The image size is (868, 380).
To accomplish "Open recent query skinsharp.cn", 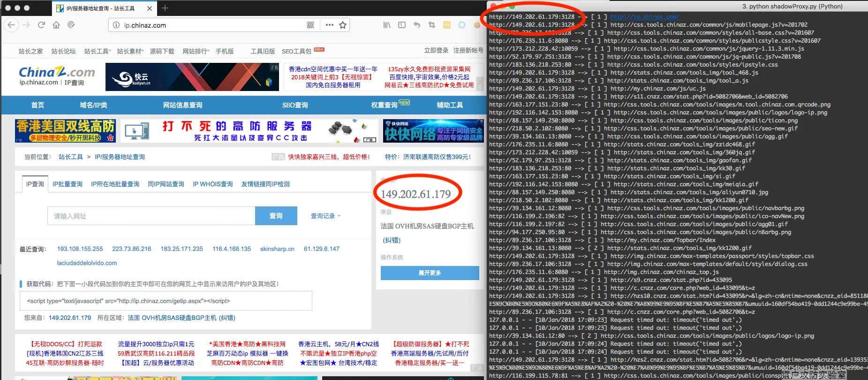I will 277,249.
